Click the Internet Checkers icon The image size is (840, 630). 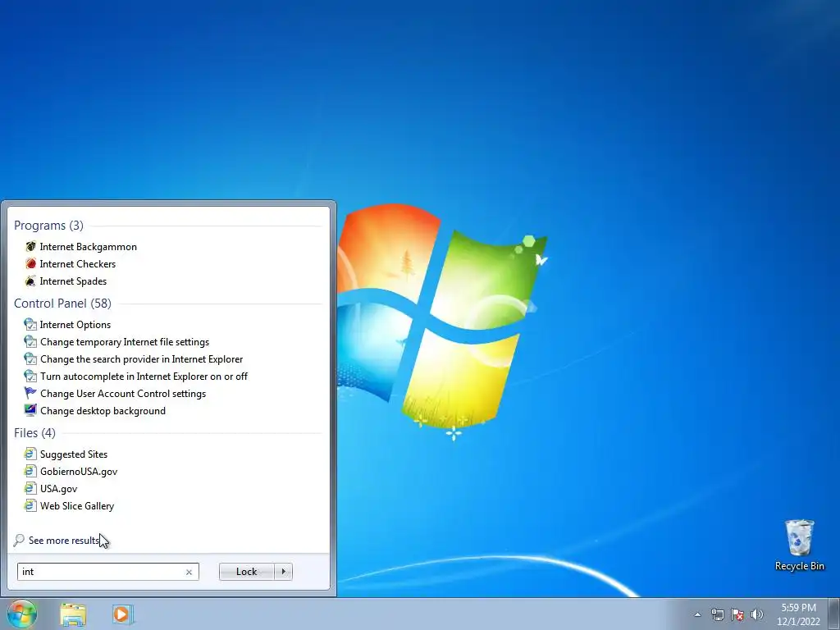click(x=30, y=264)
